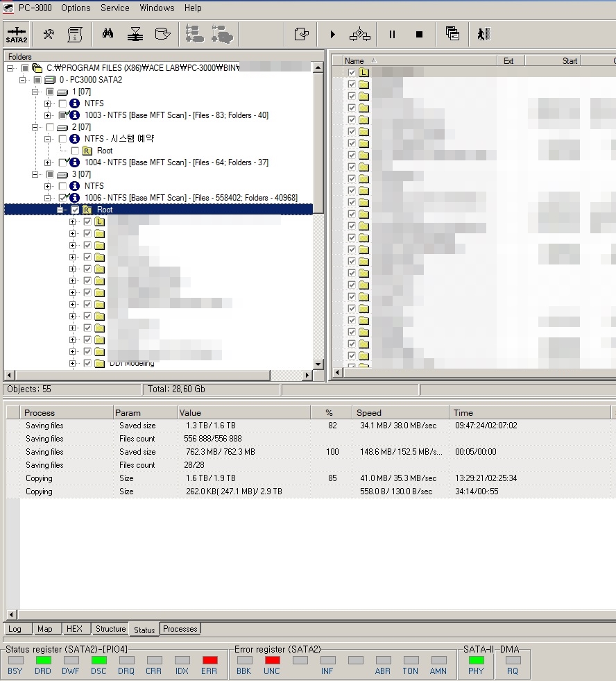Image resolution: width=616 pixels, height=681 pixels.
Task: Click the info icon of 1006 - NTFS scan
Action: pos(74,198)
